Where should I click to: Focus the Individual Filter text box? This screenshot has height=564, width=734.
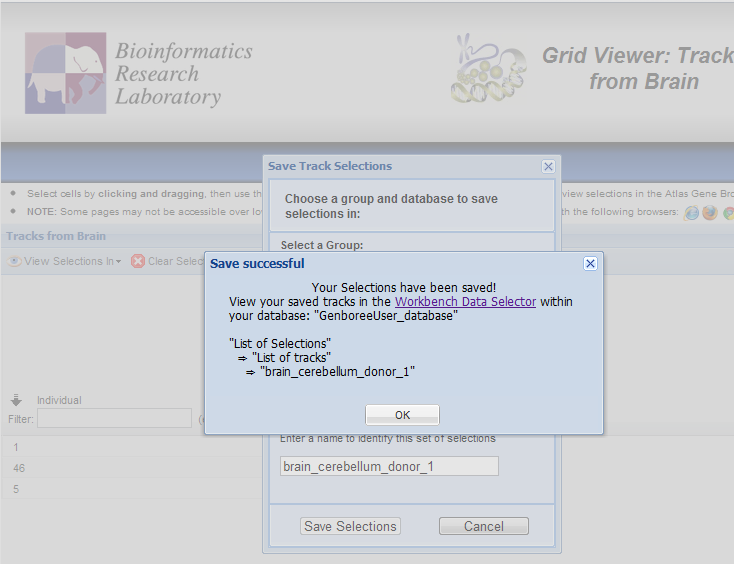pos(114,418)
